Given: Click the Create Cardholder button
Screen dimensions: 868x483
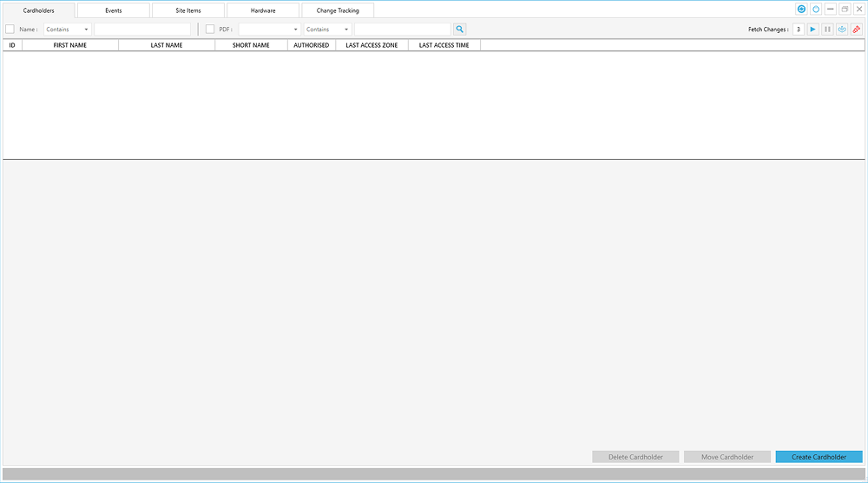Looking at the screenshot, I should click(819, 457).
